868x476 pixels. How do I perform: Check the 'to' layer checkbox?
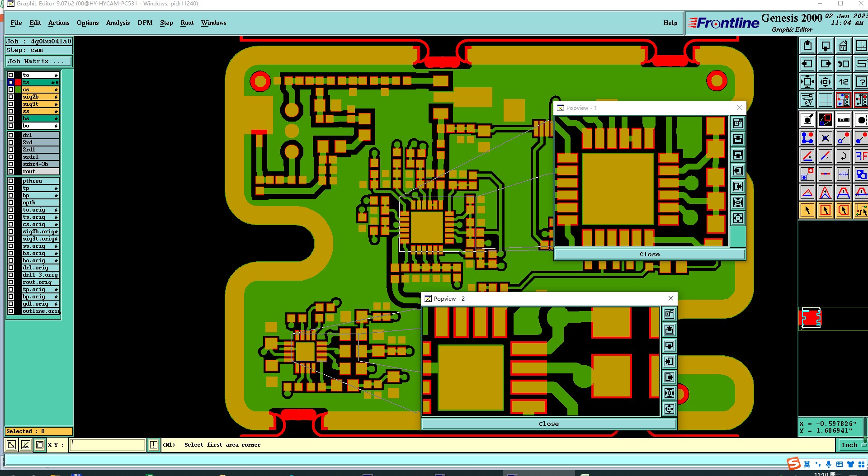[11, 75]
